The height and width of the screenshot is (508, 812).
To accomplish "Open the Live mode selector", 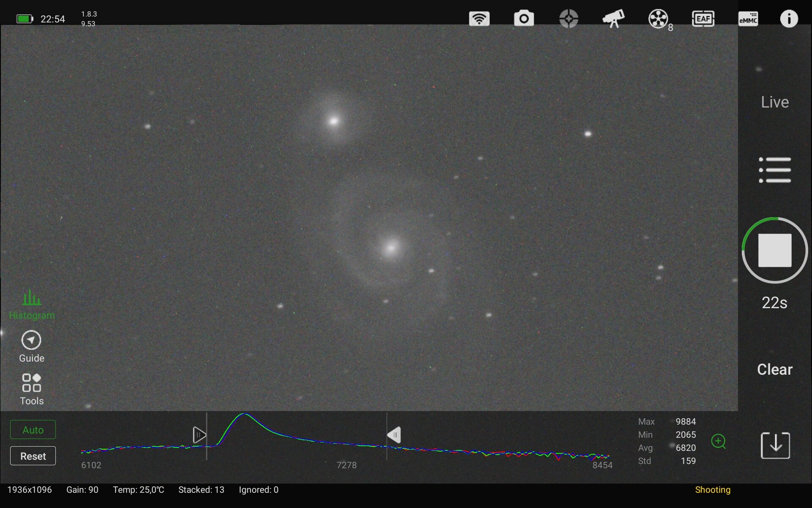I will point(774,102).
